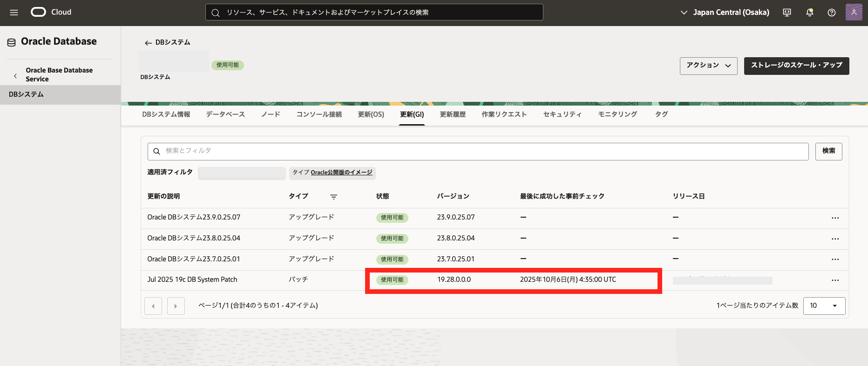Select DBシステム in the left sidebar
Viewport: 868px width, 366px height.
point(26,94)
